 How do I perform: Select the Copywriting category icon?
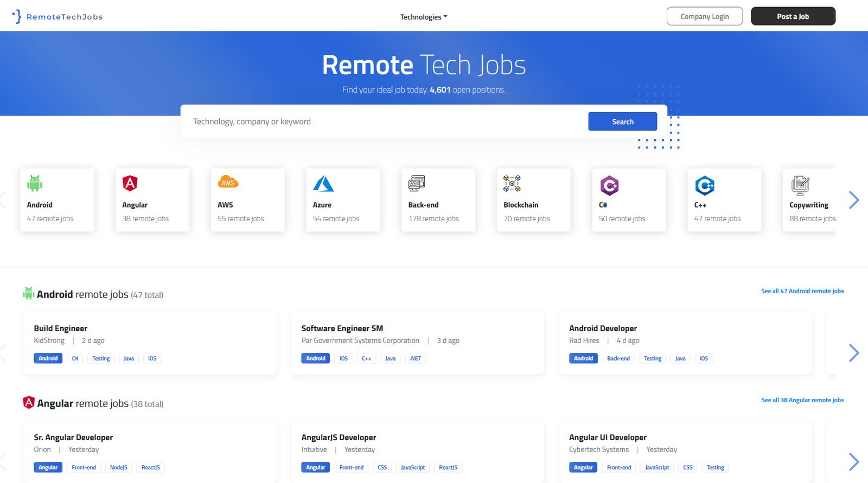(x=800, y=185)
